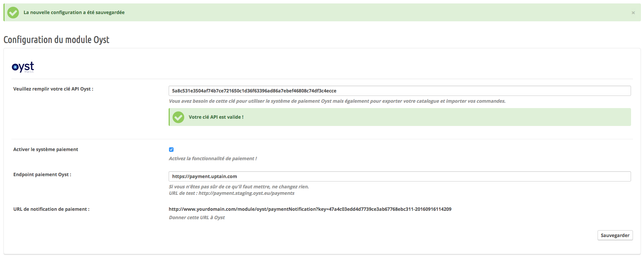Click 'La nouvelle configuration a été sauvegardée' text
The height and width of the screenshot is (258, 644).
coord(74,12)
